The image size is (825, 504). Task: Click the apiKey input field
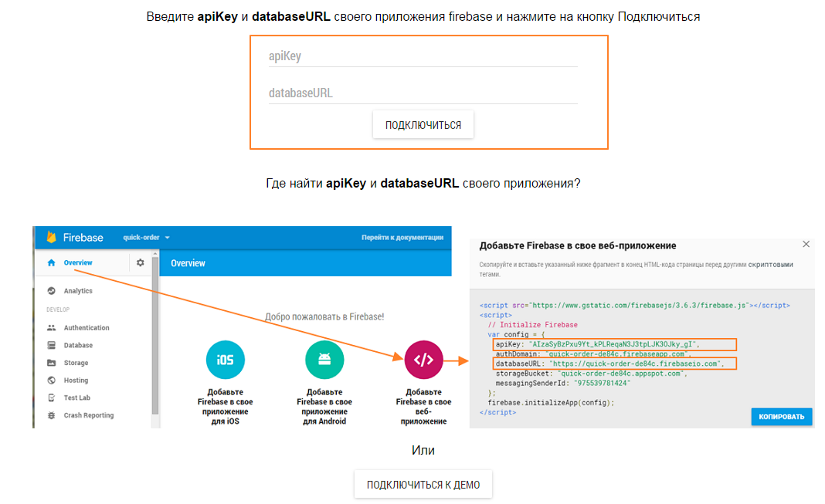tap(423, 56)
